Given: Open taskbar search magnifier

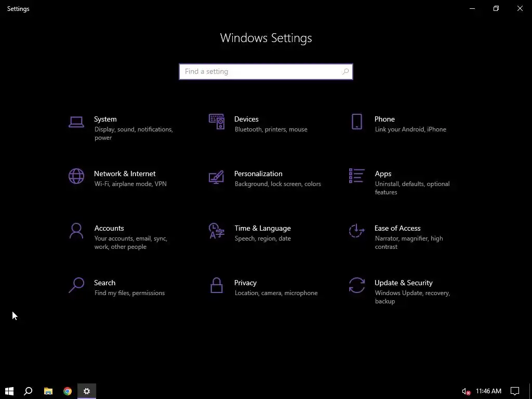Looking at the screenshot, I should coord(28,391).
